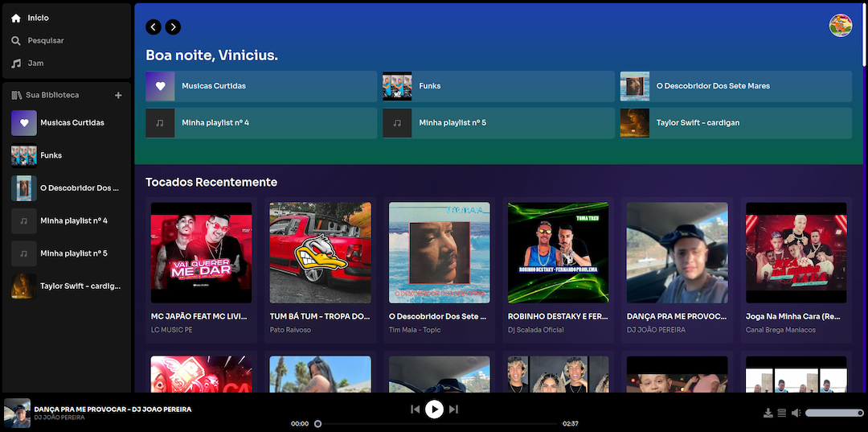
Task: Click Taylor Swift cardigan cover in sidebar
Action: click(x=24, y=286)
